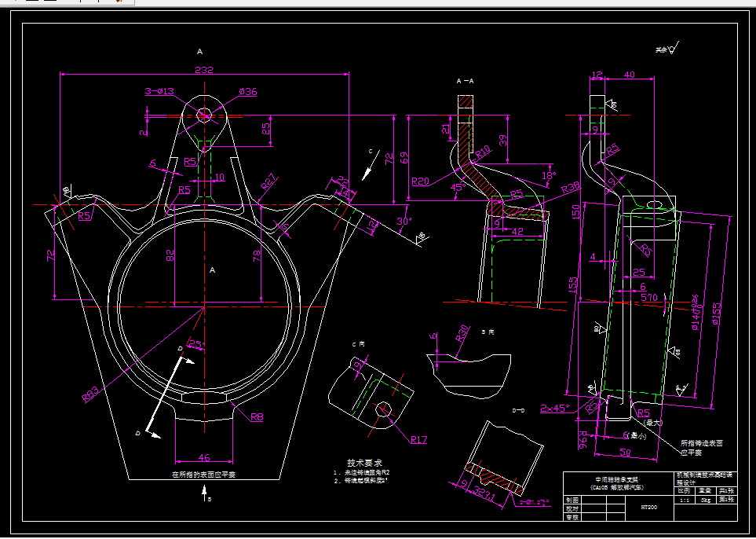Select the 25° angle dimension
The image size is (756, 539).
196,344
